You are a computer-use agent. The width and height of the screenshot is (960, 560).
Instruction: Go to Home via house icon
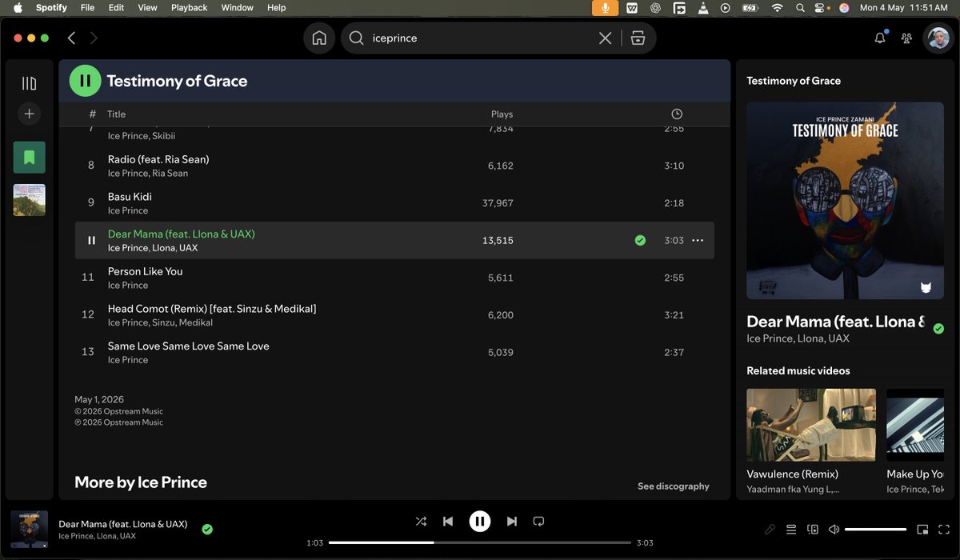[x=319, y=38]
